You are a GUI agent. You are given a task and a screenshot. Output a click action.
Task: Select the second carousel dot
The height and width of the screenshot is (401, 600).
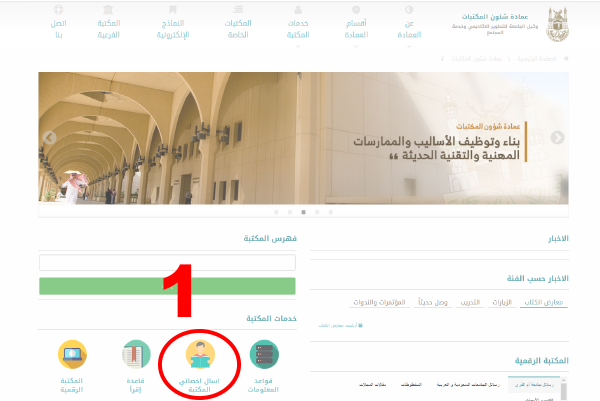(x=290, y=212)
